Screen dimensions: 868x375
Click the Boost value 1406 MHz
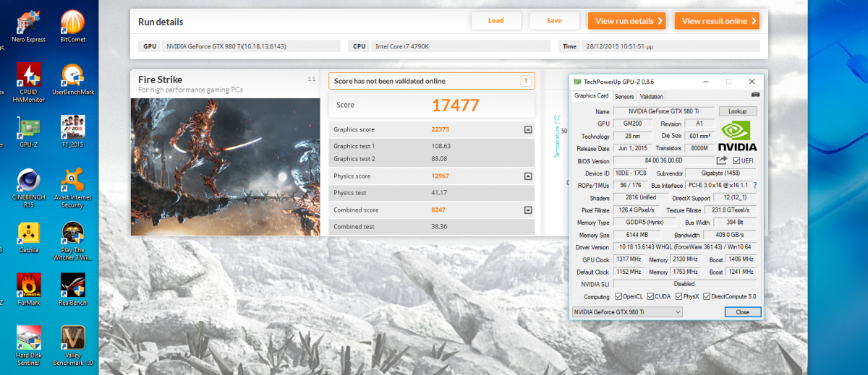(x=741, y=259)
